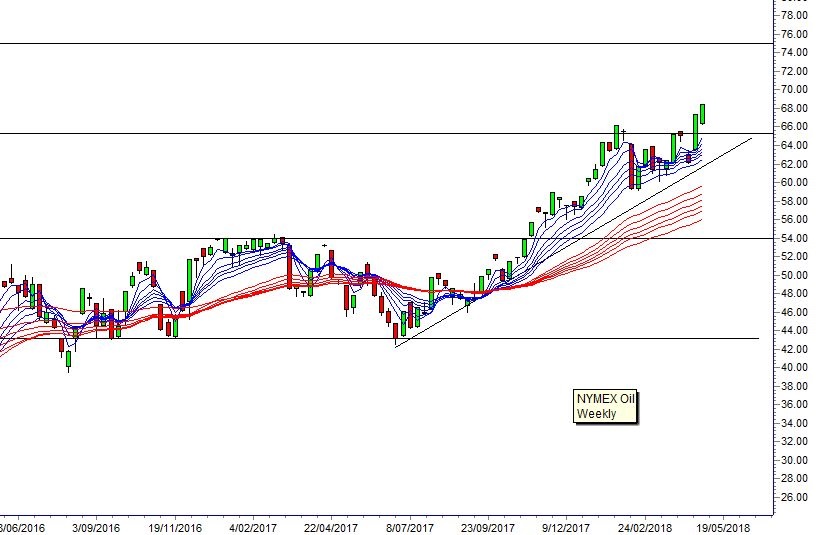Click the 60.00 price axis label
Screen dimensions: 818x535
tap(795, 183)
